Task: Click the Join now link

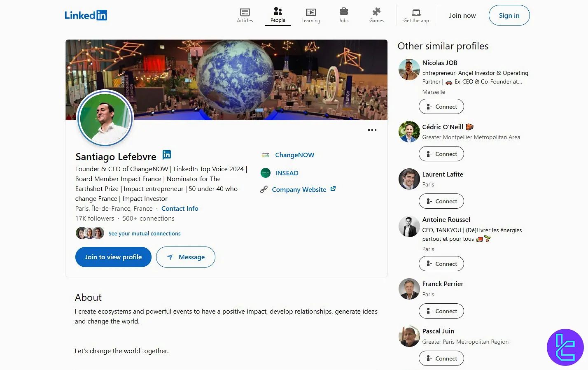Action: (x=462, y=16)
